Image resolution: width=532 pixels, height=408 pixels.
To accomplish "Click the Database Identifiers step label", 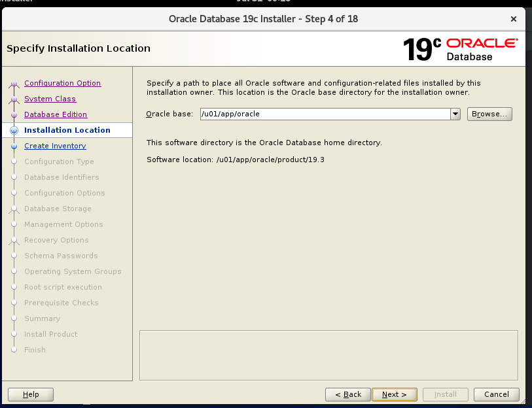I will pos(62,177).
